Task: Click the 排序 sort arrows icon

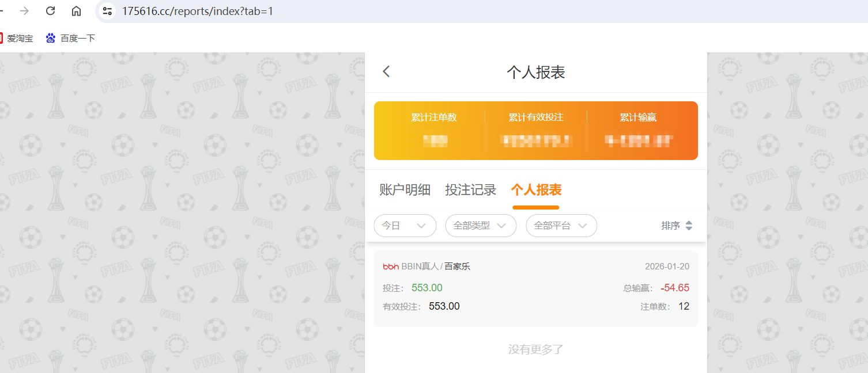Action: (x=688, y=226)
